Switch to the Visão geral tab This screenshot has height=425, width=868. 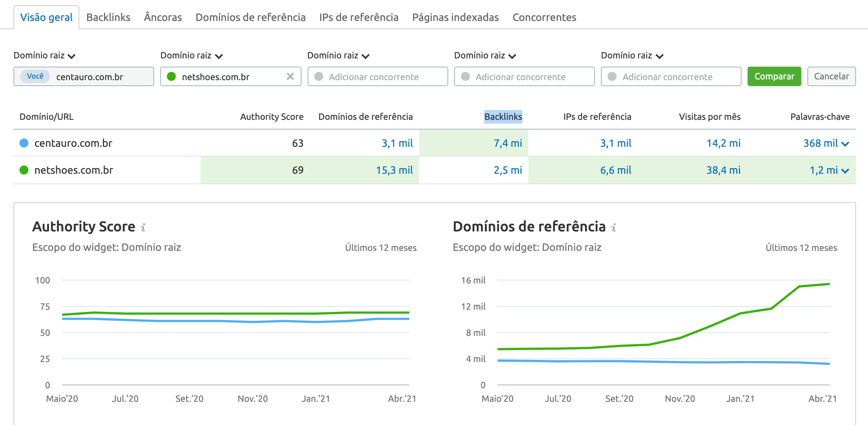46,17
